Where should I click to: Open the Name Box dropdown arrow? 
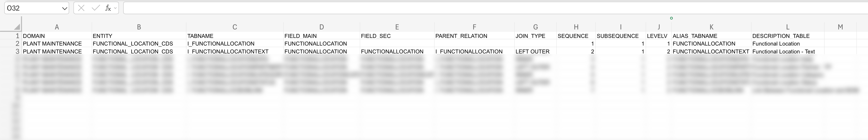64,8
